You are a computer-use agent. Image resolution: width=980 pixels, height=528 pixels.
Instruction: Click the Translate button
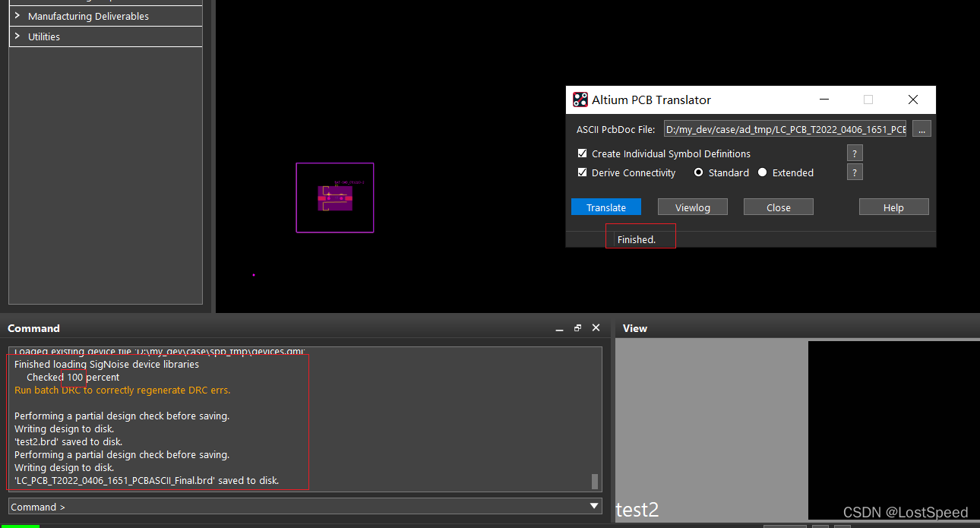click(606, 207)
